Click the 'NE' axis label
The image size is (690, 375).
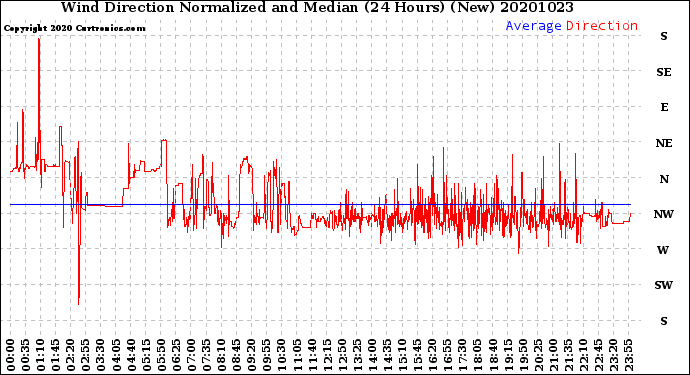click(664, 143)
